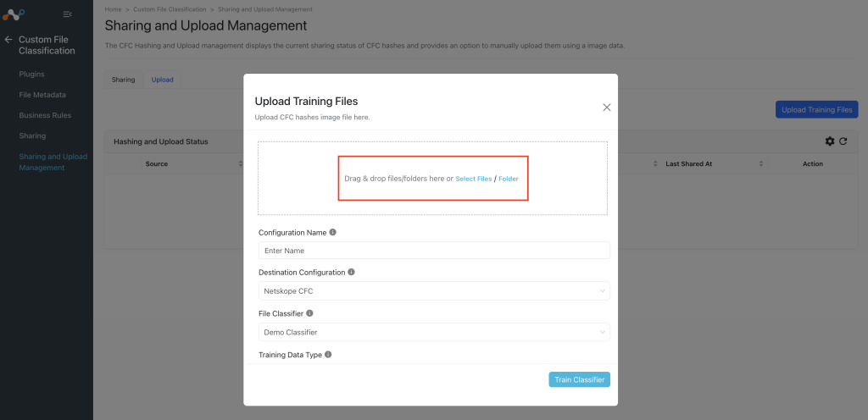Switch to the Upload tab
868x420 pixels.
(x=162, y=80)
